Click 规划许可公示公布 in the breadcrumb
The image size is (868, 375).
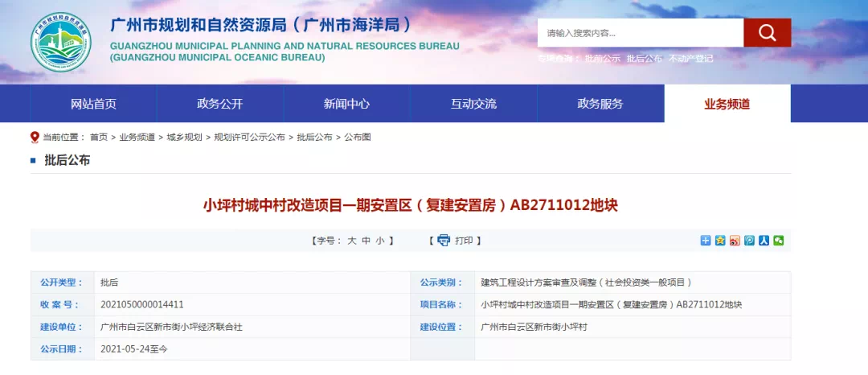click(x=249, y=138)
